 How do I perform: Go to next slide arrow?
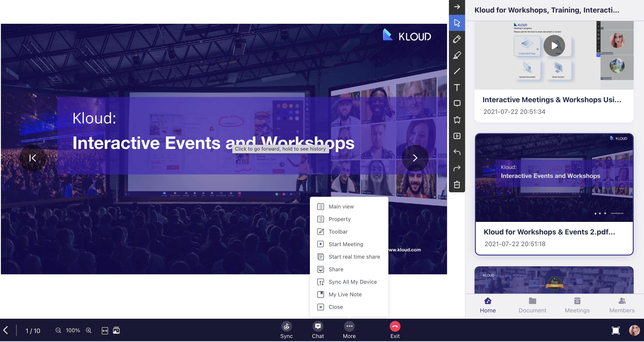click(415, 158)
